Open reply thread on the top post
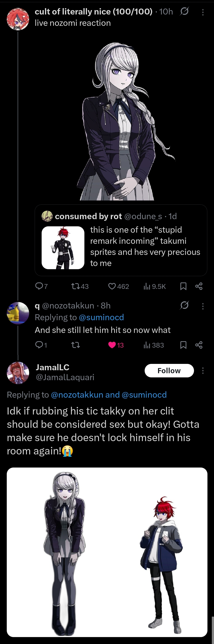Screen dimensions: 214x644 41,286
